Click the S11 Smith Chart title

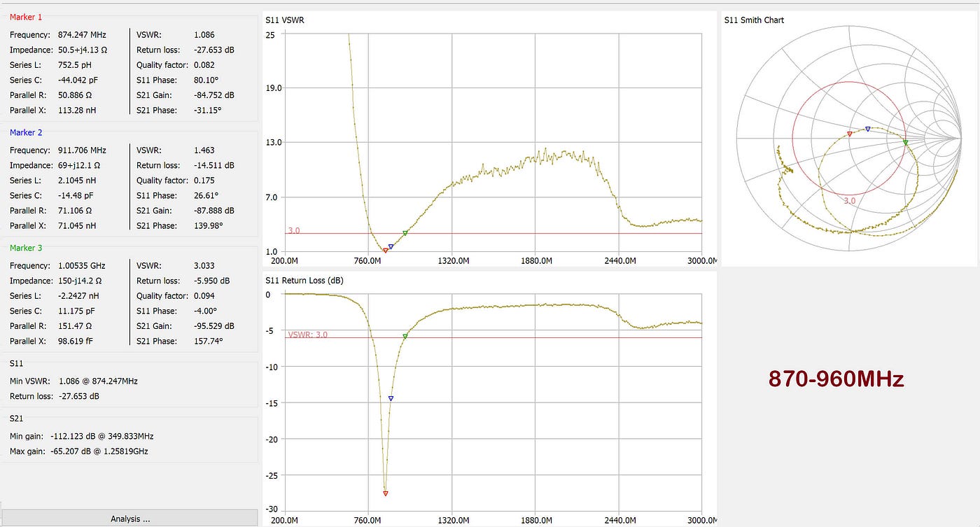[x=754, y=20]
